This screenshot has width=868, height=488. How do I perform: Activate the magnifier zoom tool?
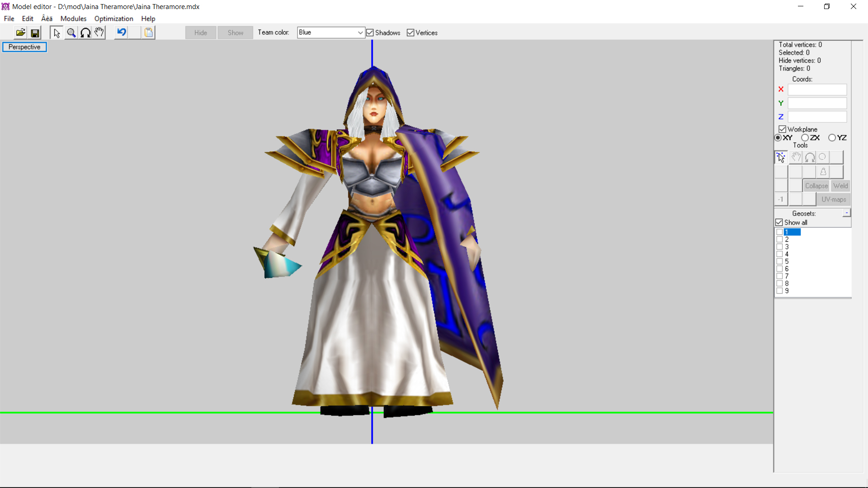pyautogui.click(x=71, y=33)
